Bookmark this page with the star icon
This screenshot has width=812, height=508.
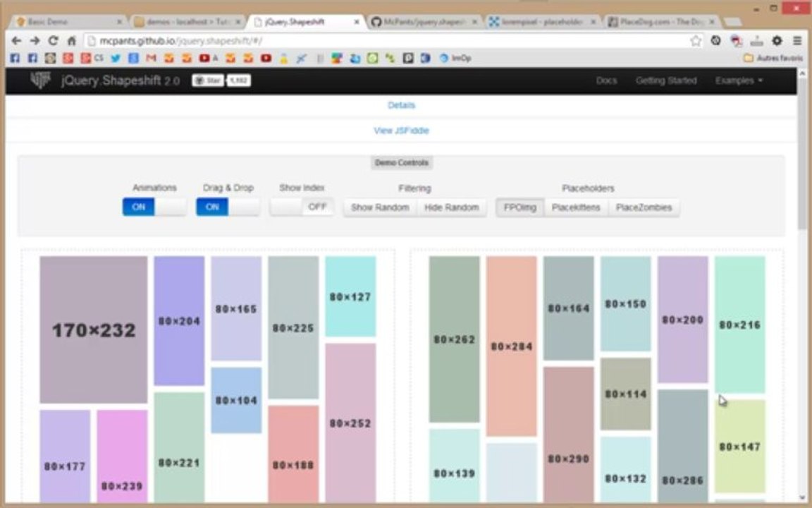[696, 40]
